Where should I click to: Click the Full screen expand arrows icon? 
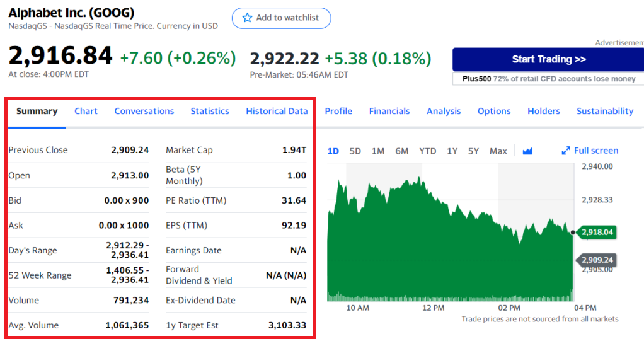(x=566, y=151)
